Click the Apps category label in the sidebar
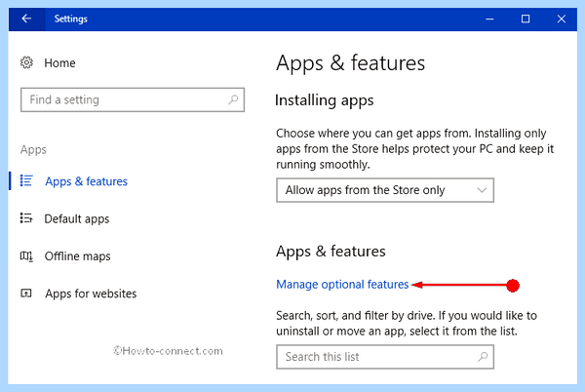 point(33,150)
